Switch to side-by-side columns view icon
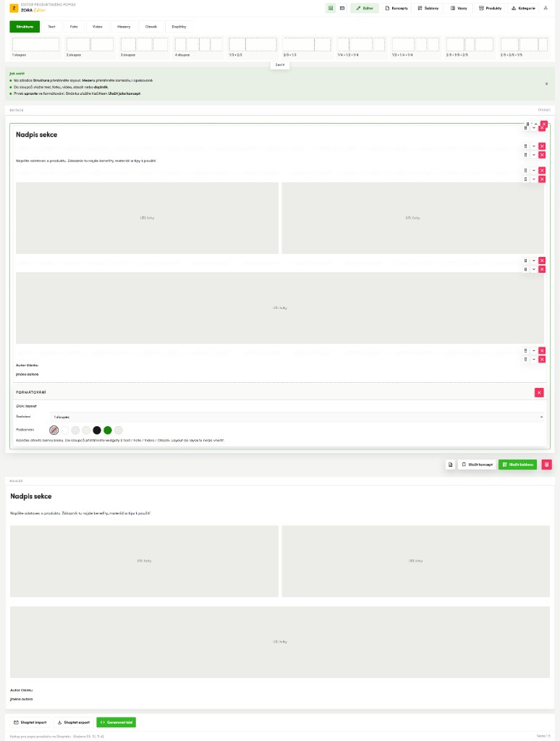Image resolution: width=560 pixels, height=741 pixels. pos(342,8)
